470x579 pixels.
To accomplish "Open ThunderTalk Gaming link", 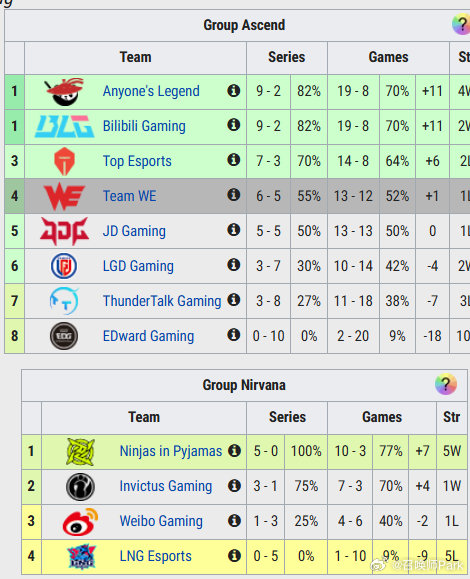I will 162,301.
